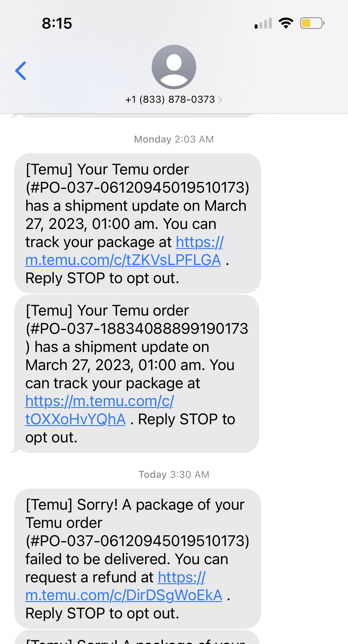Tap the phone number label under the avatar
Screen dimensions: 348x644
click(x=170, y=99)
